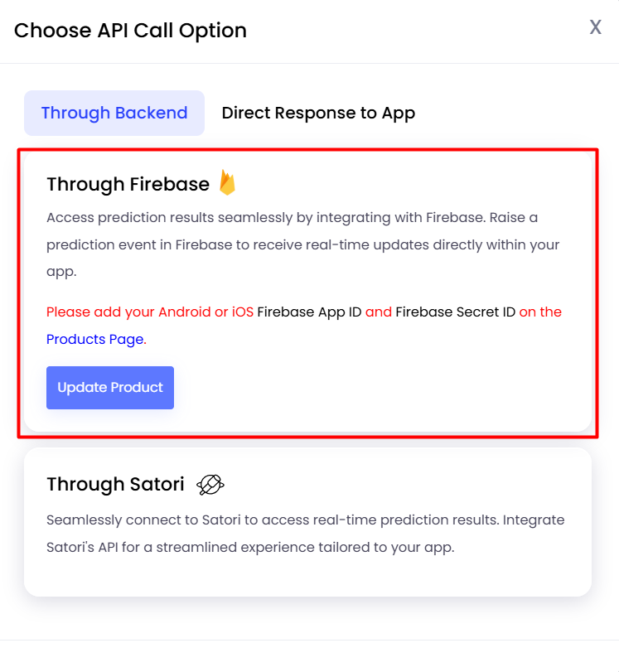Click the Satori description paragraph
Screen dimensions: 619x672
click(305, 533)
